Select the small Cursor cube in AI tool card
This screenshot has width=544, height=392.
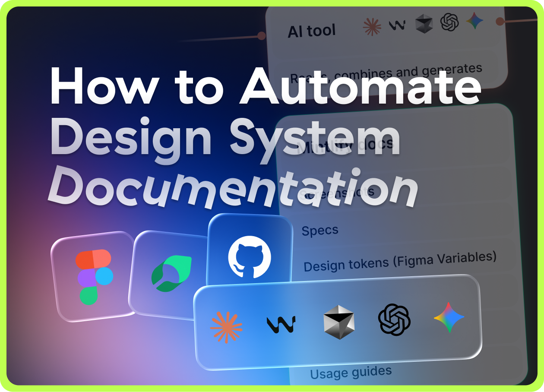pyautogui.click(x=424, y=24)
